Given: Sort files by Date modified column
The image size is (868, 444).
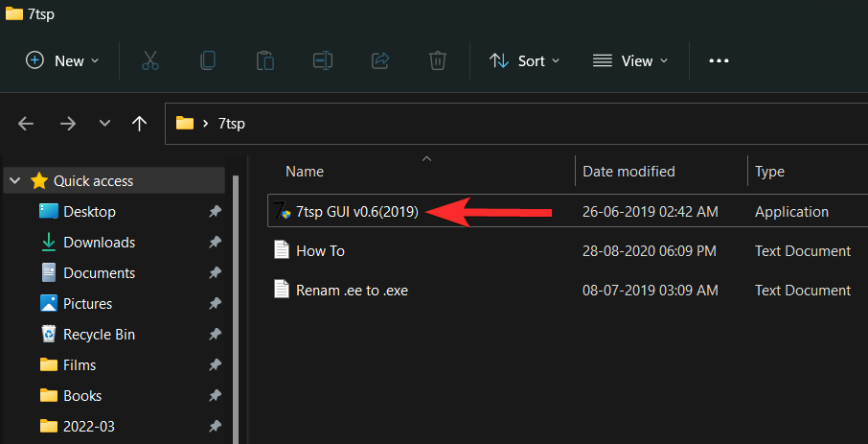Looking at the screenshot, I should [628, 172].
